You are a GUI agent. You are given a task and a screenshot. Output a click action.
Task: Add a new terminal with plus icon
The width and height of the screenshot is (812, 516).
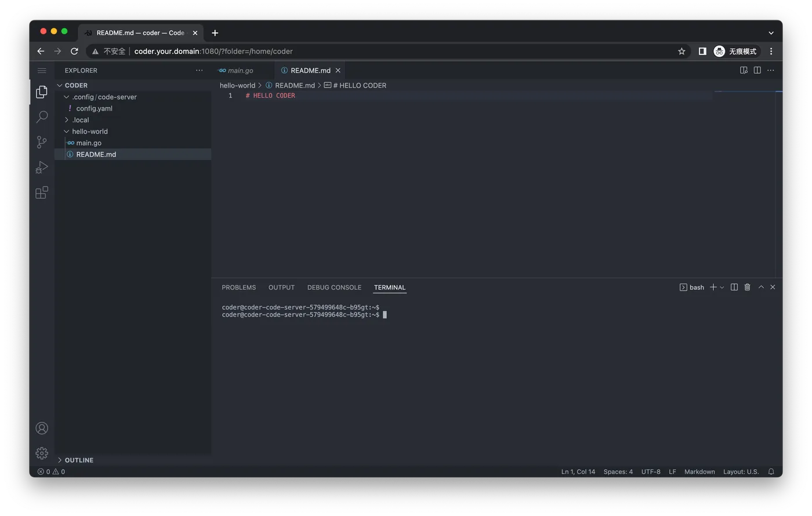tap(713, 287)
